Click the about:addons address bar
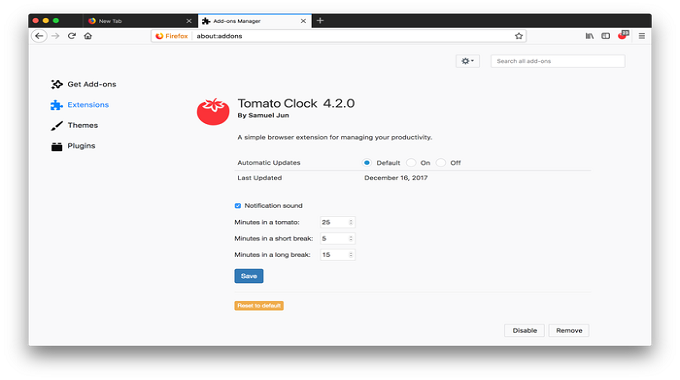680x380 pixels. (x=338, y=36)
